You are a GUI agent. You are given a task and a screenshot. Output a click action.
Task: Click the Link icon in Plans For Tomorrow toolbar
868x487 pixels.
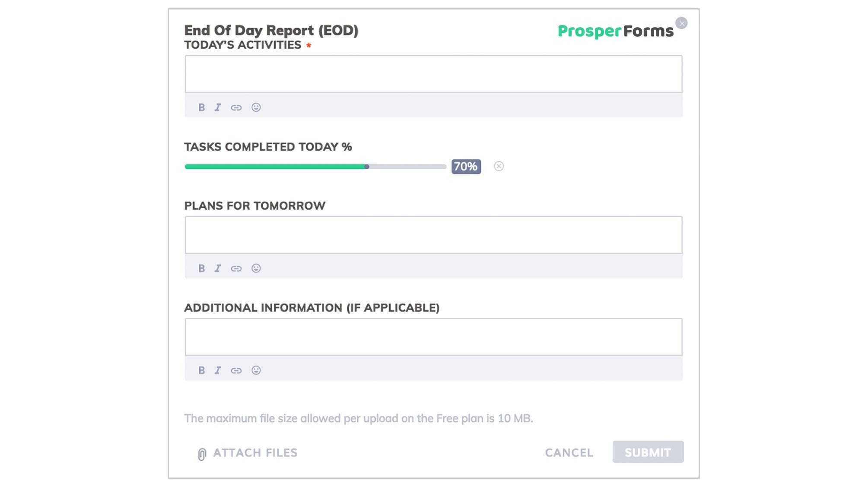tap(236, 268)
